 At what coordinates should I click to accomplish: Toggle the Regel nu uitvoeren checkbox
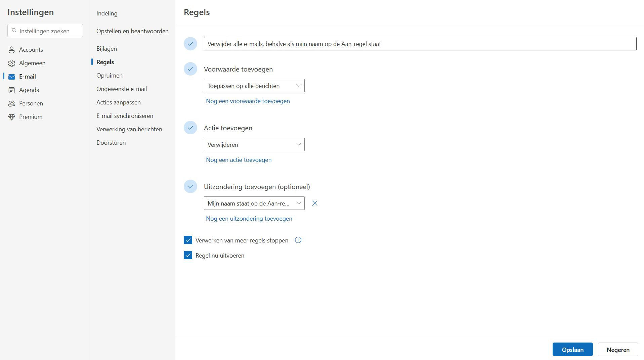[188, 255]
